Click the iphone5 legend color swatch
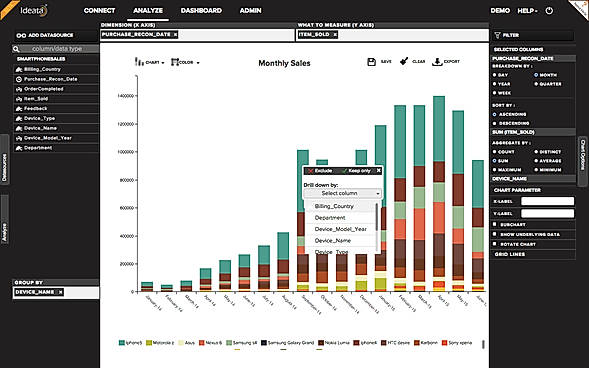Image resolution: width=589 pixels, height=368 pixels. click(x=122, y=343)
